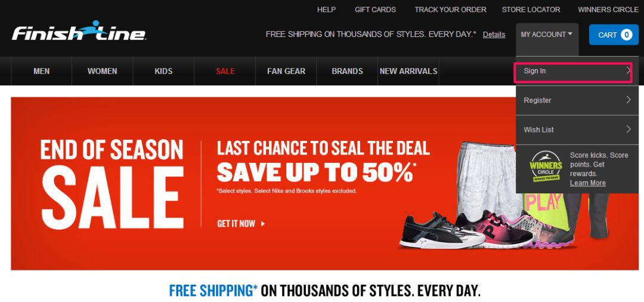This screenshot has width=644, height=302.
Task: Go to Track Your Order
Action: click(450, 10)
